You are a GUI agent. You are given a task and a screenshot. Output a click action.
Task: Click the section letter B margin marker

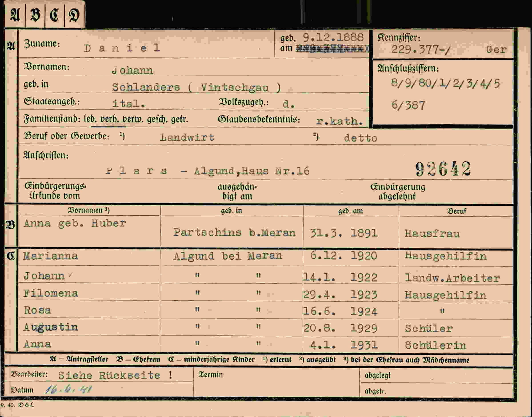click(11, 225)
